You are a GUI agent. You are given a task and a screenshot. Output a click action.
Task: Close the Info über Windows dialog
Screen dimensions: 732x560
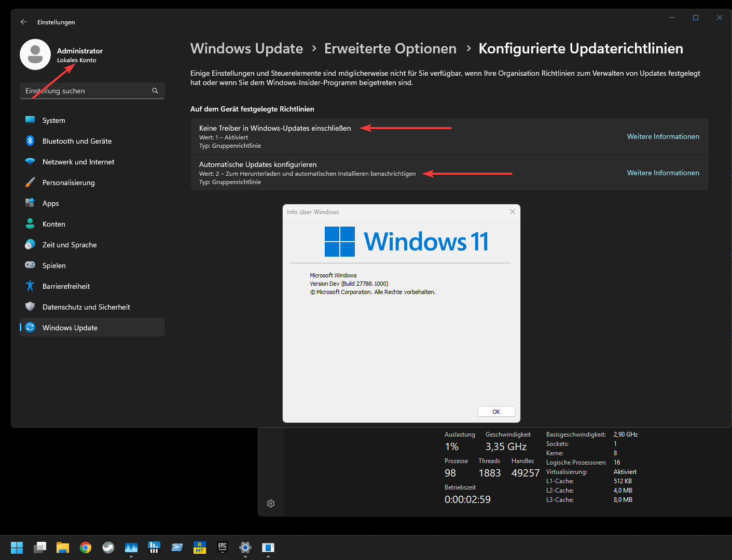[513, 212]
